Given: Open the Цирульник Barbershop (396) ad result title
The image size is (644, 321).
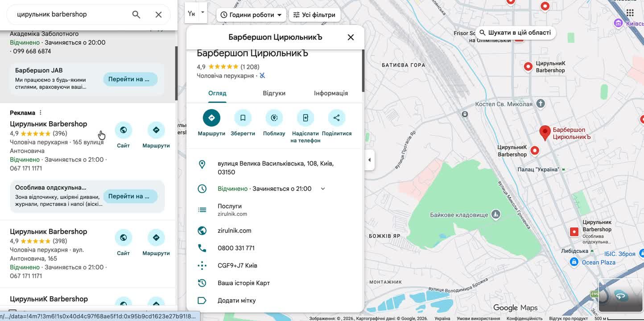Looking at the screenshot, I should click(x=49, y=124).
